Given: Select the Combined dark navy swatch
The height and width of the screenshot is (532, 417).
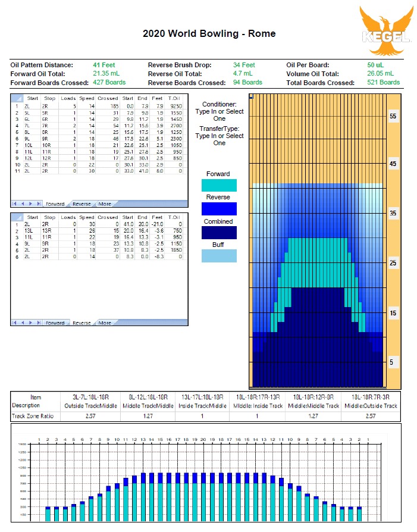Looking at the screenshot, I should coord(218,232).
